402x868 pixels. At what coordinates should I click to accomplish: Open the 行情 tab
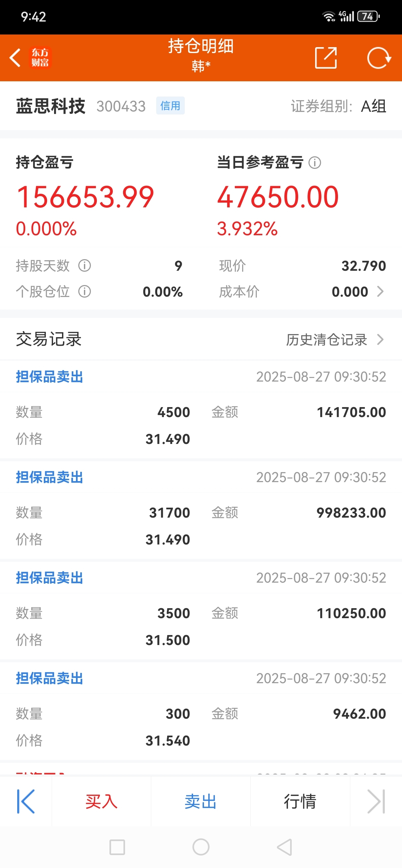(x=300, y=801)
